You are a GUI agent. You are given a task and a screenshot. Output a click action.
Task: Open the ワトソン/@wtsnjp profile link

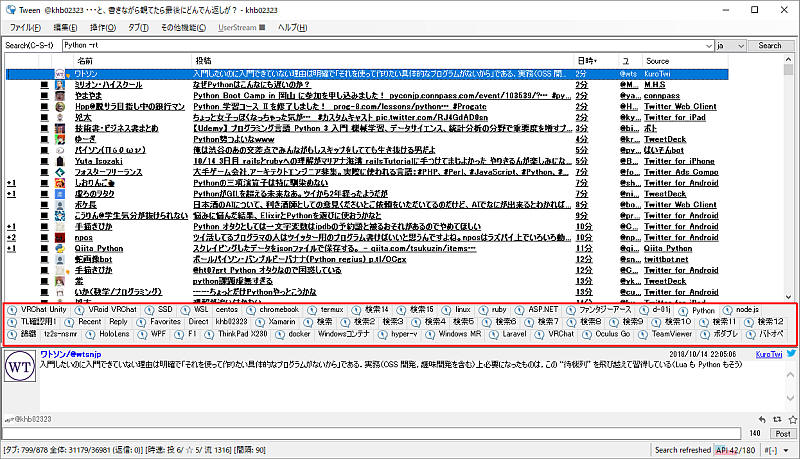point(70,354)
